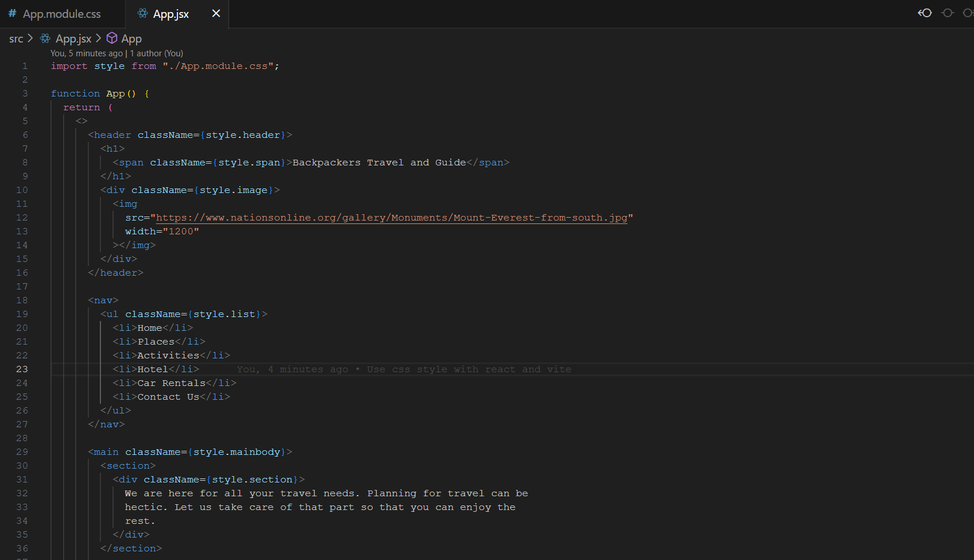Image resolution: width=974 pixels, height=560 pixels.
Task: Click the React icon beside App.jsx in the breadcrumb
Action: click(45, 38)
